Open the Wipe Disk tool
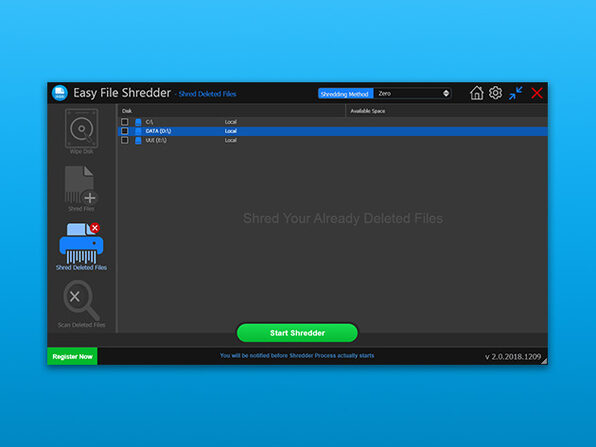The image size is (596, 447). [82, 132]
